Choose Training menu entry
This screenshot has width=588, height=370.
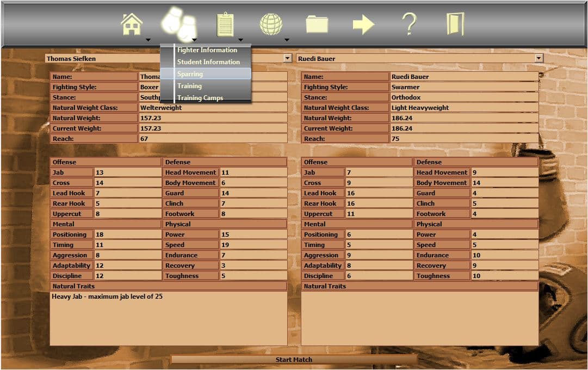(x=189, y=86)
